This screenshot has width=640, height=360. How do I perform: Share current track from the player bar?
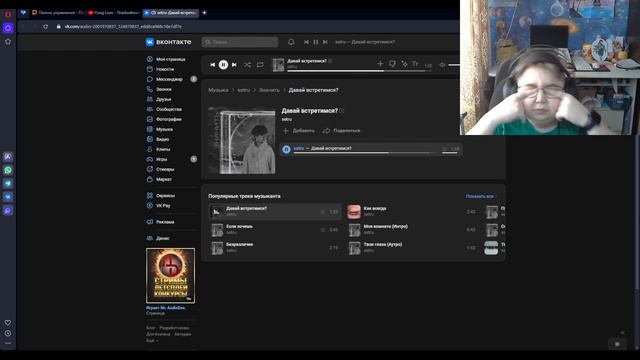point(392,64)
